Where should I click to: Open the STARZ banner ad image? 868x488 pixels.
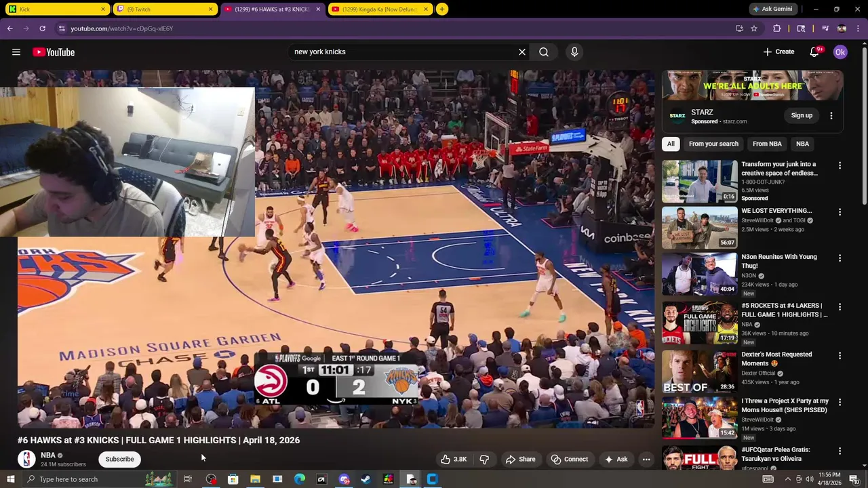tap(753, 86)
